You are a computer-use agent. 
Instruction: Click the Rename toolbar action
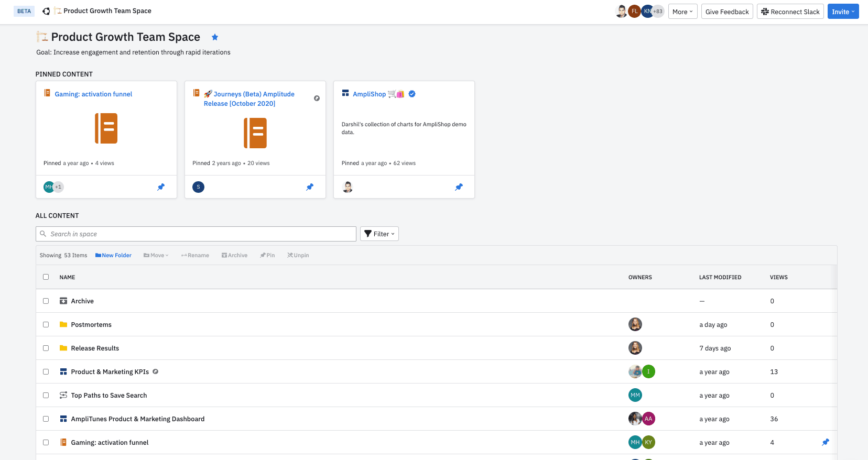click(x=195, y=255)
